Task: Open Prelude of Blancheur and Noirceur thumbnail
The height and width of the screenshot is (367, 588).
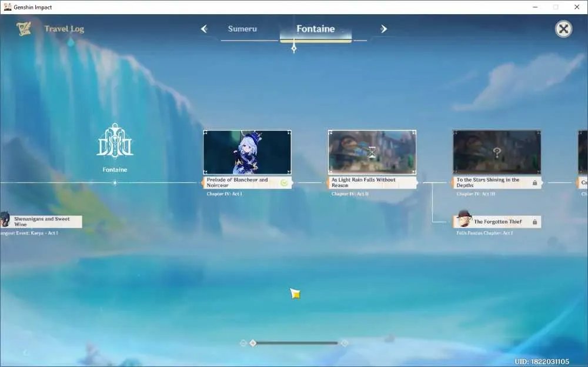Action: [247, 152]
